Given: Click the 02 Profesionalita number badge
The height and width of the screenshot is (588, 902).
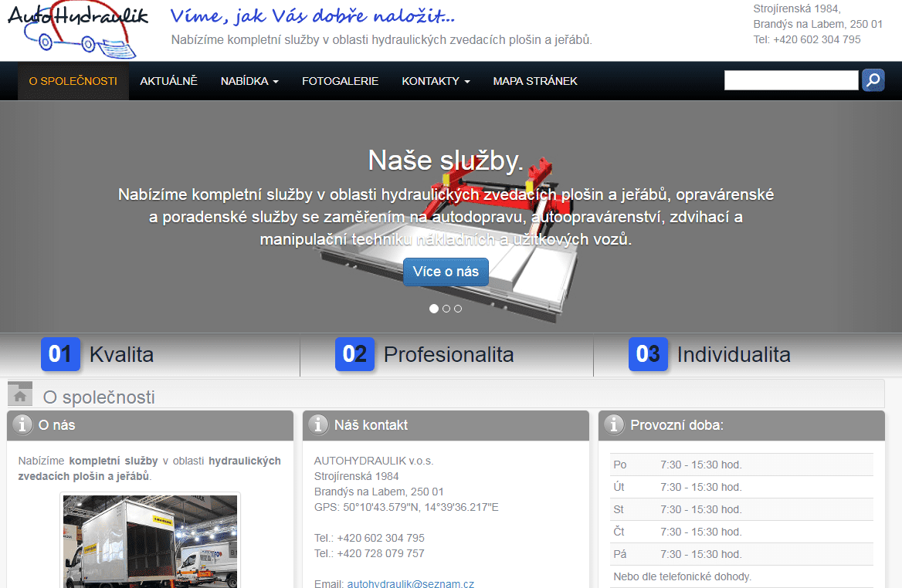Looking at the screenshot, I should [x=354, y=354].
